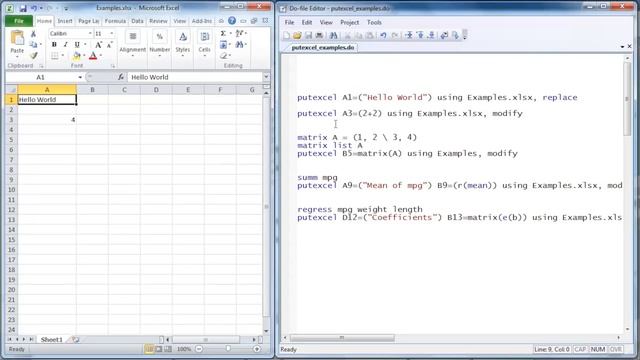Click Open folder icon in Do-file Editor
This screenshot has height=360, width=640.
297,36
